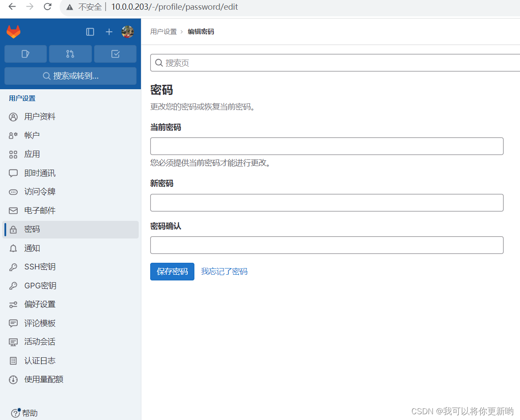The width and height of the screenshot is (520, 420).
Task: Select the 编辑密码 breadcrumb item
Action: (200, 31)
